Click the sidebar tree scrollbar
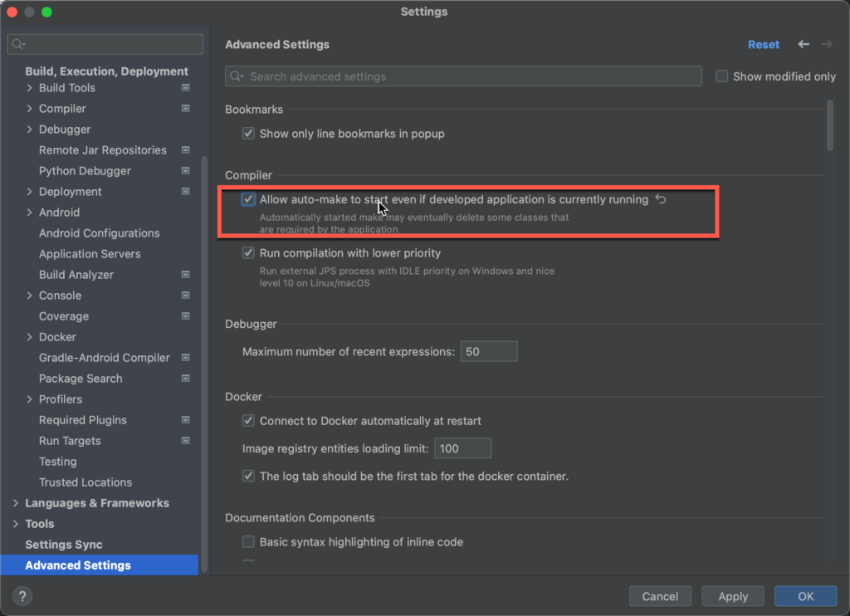Screen dimensions: 850x616 (204, 364)
